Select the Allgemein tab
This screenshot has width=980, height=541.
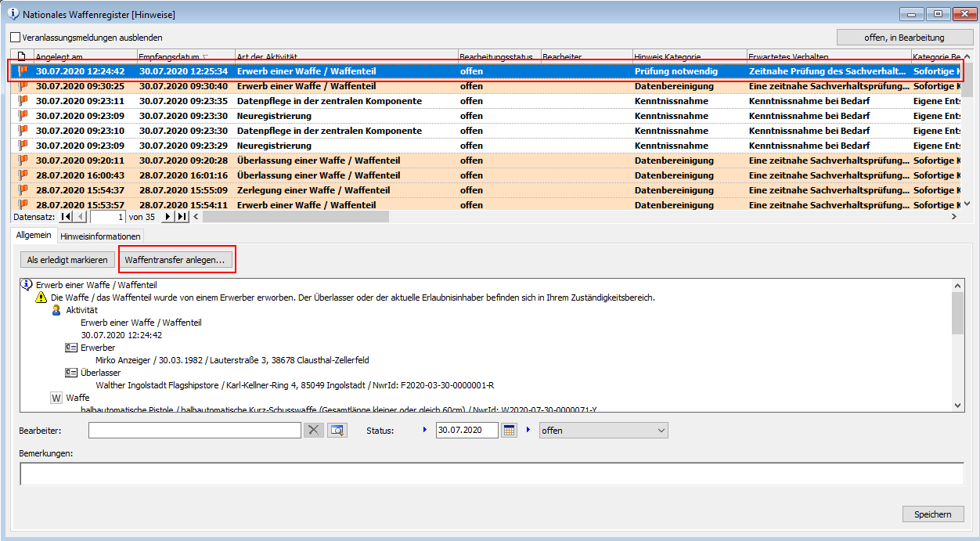(x=34, y=236)
